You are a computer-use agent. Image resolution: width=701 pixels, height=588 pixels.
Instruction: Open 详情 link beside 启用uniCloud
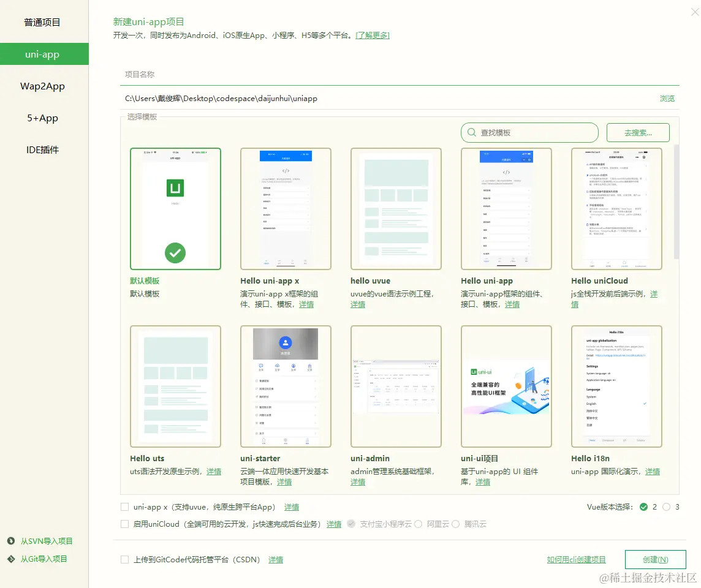(334, 524)
